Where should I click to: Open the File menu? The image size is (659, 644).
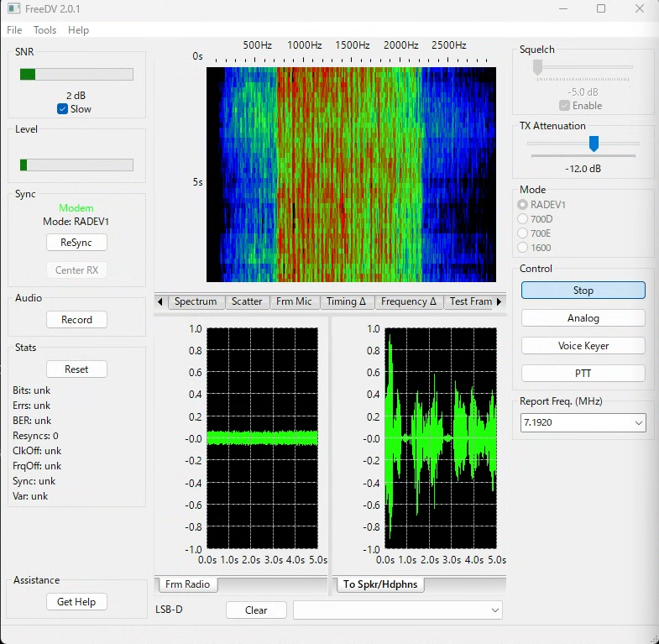[x=14, y=30]
